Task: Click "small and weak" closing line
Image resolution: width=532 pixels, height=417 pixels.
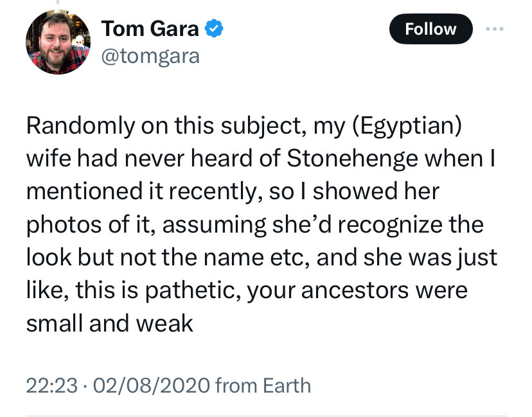Action: pos(109,323)
